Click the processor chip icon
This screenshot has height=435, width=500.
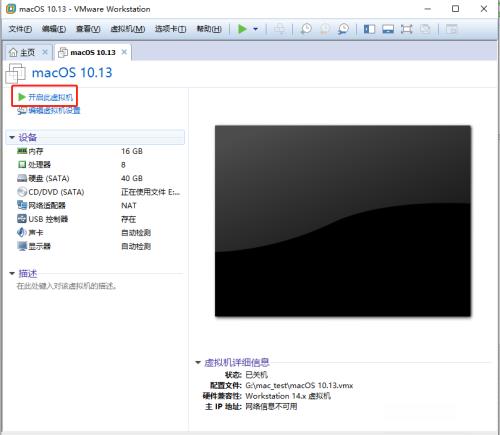point(22,164)
